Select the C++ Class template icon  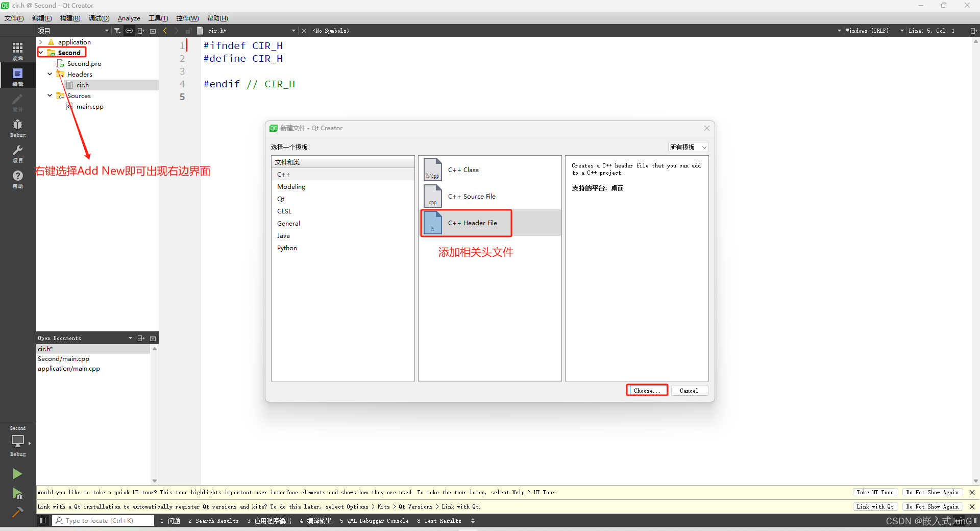pyautogui.click(x=433, y=170)
